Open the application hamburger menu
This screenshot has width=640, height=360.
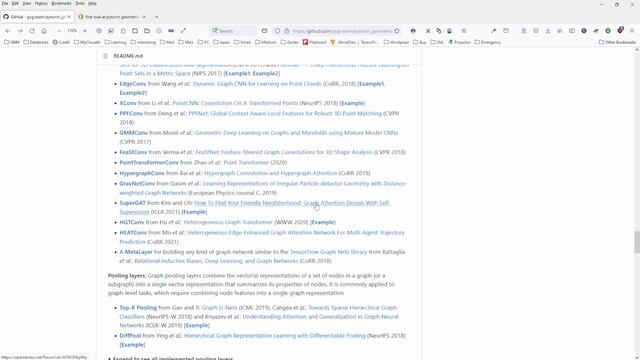click(x=632, y=31)
